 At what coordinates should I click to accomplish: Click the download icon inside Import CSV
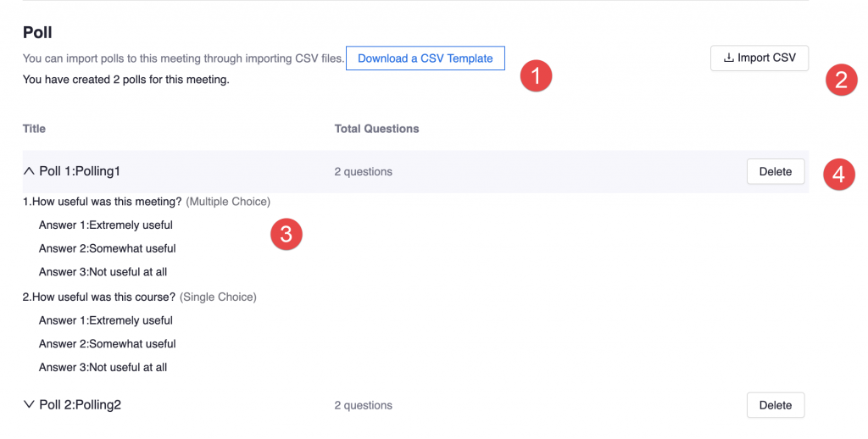click(728, 58)
